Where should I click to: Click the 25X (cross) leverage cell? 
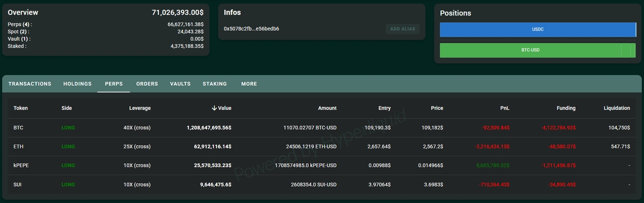coord(137,147)
